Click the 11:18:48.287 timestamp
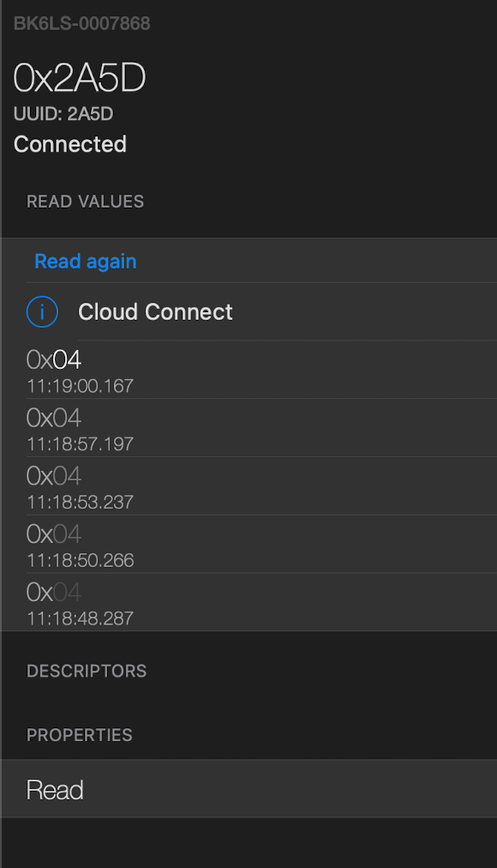The height and width of the screenshot is (868, 497). [81, 618]
